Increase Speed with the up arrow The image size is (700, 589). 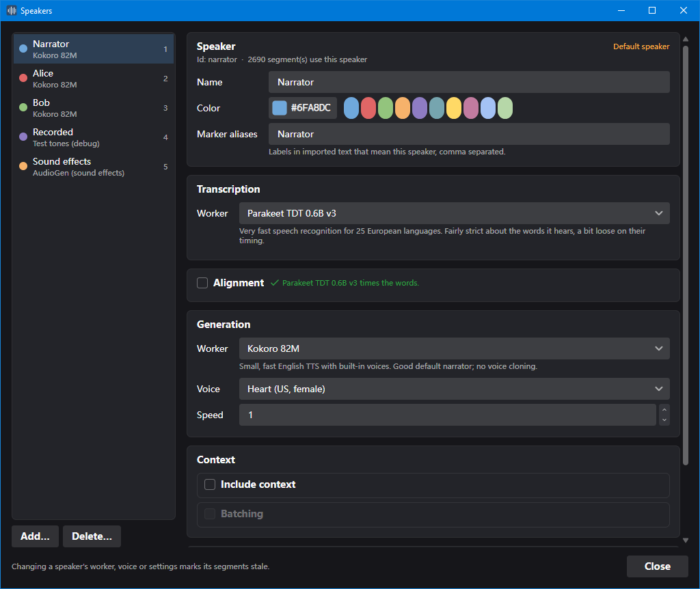664,409
